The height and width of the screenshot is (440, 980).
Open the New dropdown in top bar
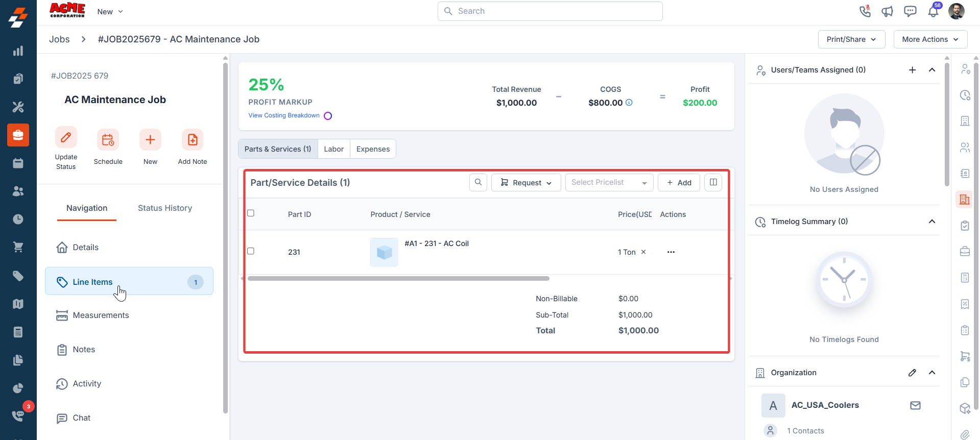click(x=110, y=12)
